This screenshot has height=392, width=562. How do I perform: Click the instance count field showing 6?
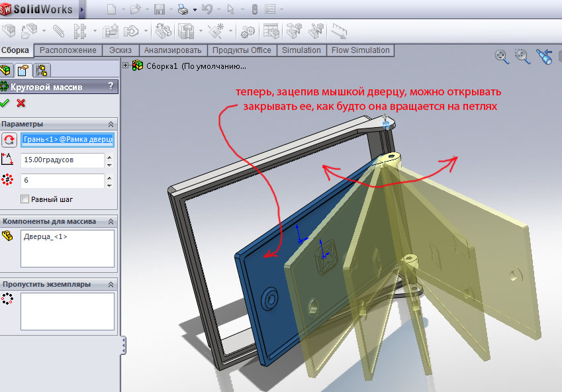(62, 180)
